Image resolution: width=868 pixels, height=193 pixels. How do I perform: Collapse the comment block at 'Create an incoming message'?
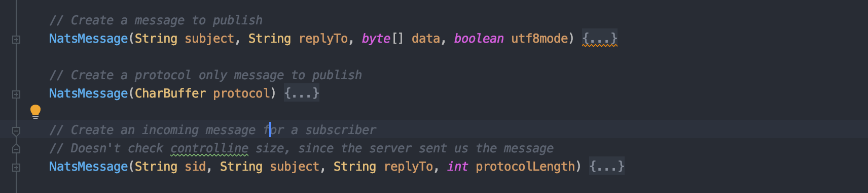(16, 131)
